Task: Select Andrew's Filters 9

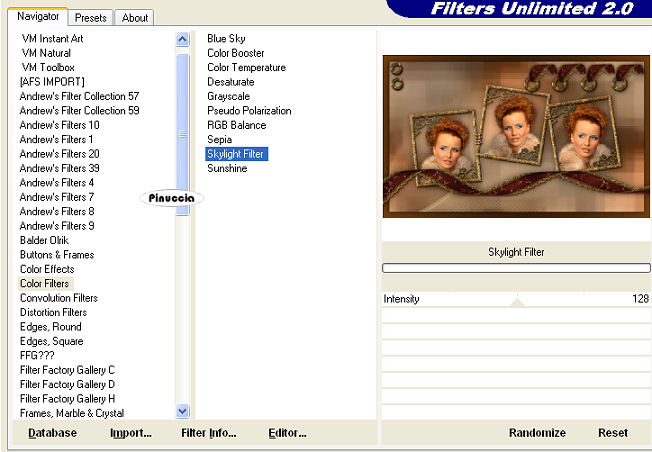Action: tap(57, 226)
